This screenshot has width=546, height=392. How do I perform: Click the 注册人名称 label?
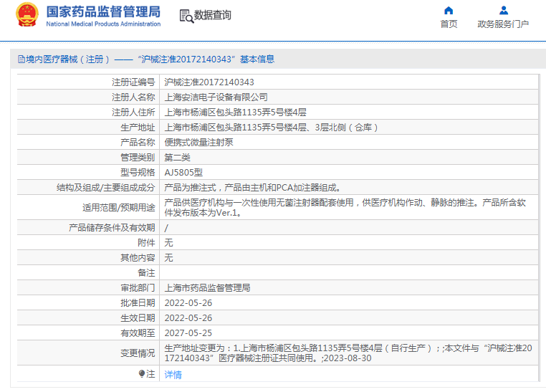point(133,97)
